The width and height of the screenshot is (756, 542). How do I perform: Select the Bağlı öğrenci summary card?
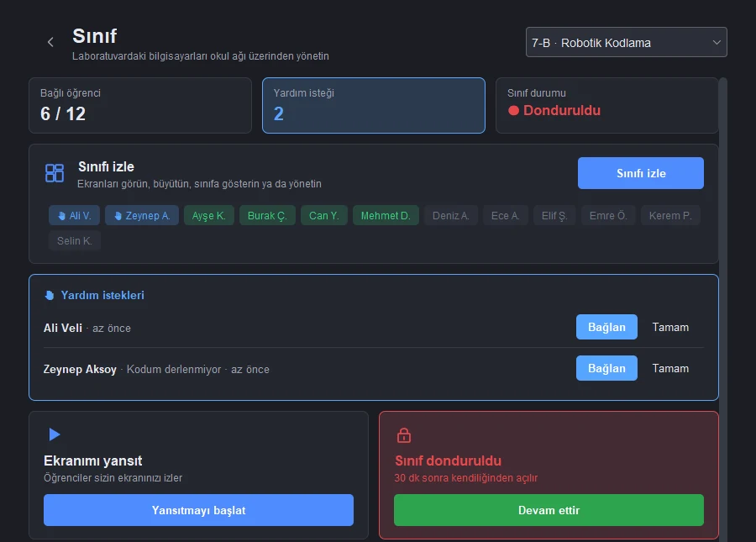(140, 105)
